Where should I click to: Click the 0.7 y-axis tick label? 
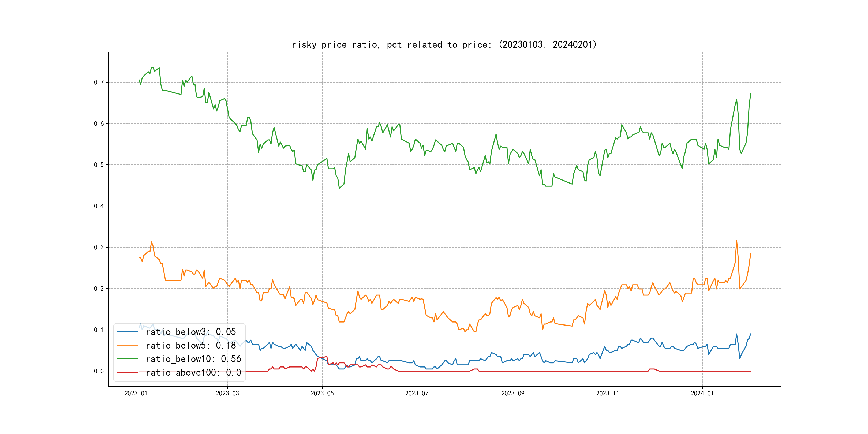pos(99,82)
